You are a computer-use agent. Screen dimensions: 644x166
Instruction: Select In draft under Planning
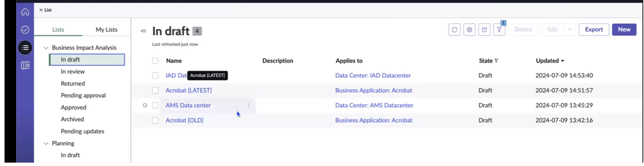coord(71,155)
